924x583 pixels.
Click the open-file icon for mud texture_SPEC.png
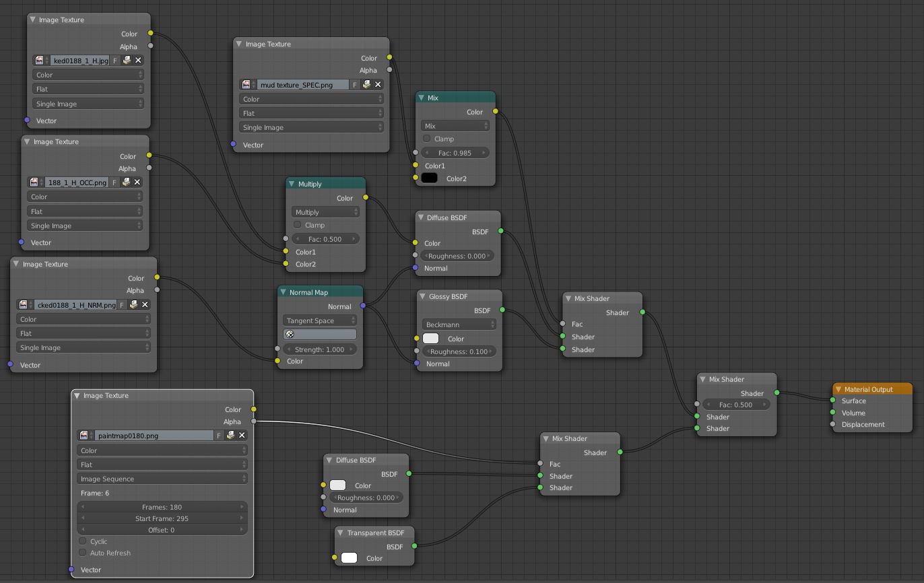pyautogui.click(x=366, y=85)
